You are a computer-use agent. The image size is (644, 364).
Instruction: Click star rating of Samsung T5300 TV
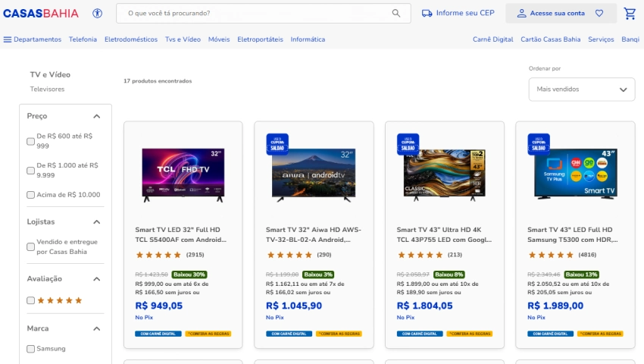coord(551,255)
